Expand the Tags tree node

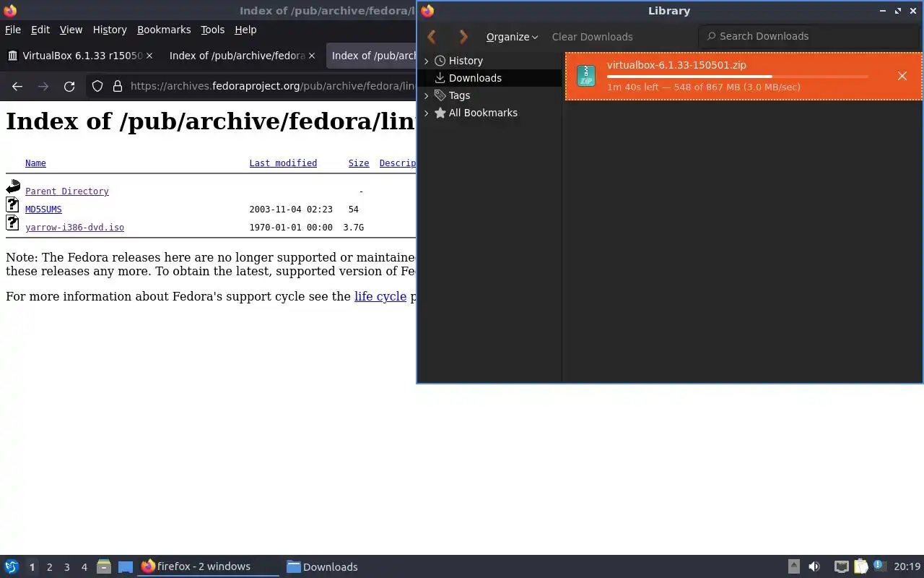426,95
